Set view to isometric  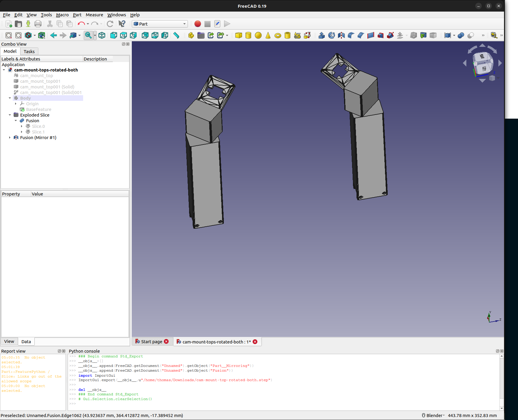(x=102, y=36)
